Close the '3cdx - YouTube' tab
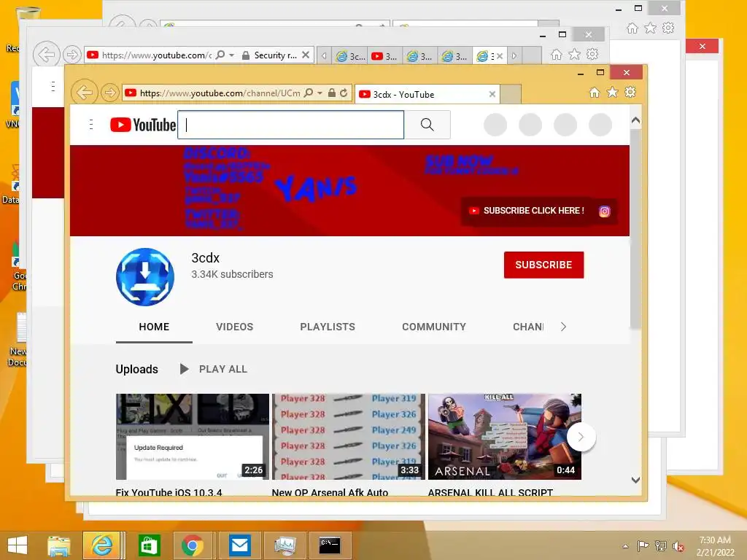 coord(492,94)
